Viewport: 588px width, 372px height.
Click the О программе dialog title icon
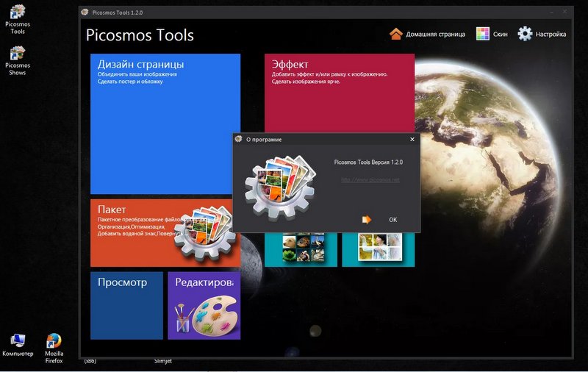(x=238, y=139)
